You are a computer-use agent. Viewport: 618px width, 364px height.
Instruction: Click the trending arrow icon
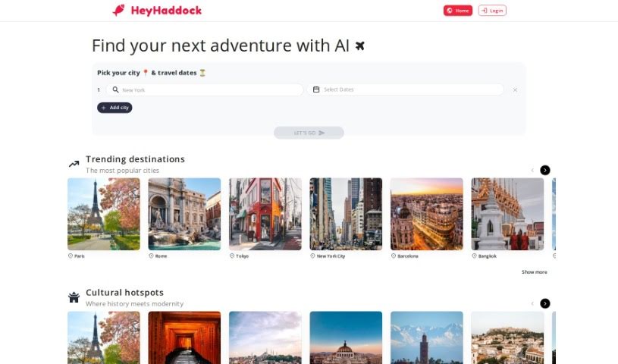tap(74, 164)
